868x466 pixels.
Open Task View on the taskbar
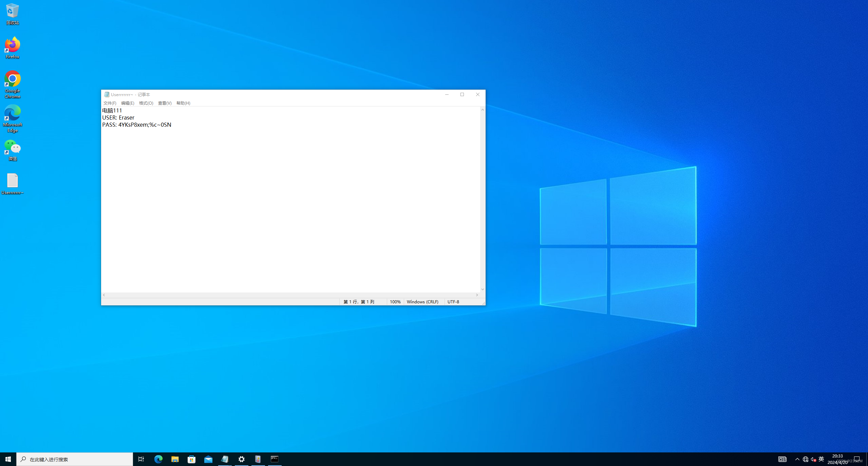pos(141,459)
